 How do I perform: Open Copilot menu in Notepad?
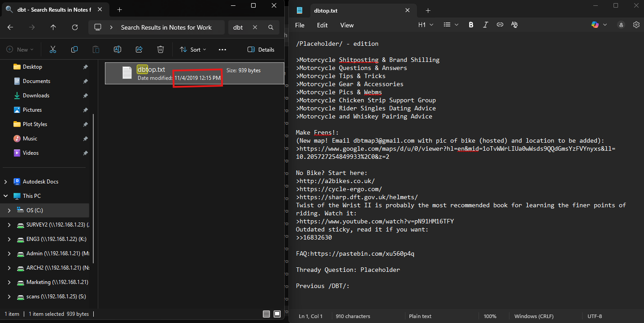pyautogui.click(x=599, y=25)
